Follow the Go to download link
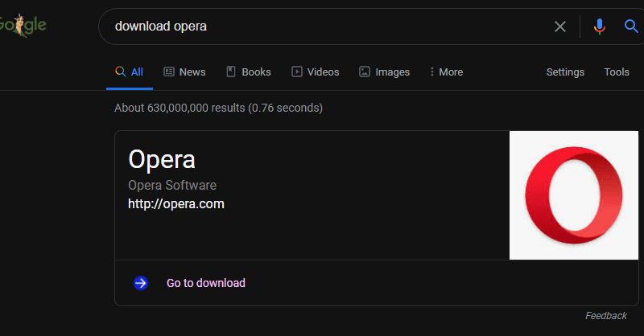 206,283
